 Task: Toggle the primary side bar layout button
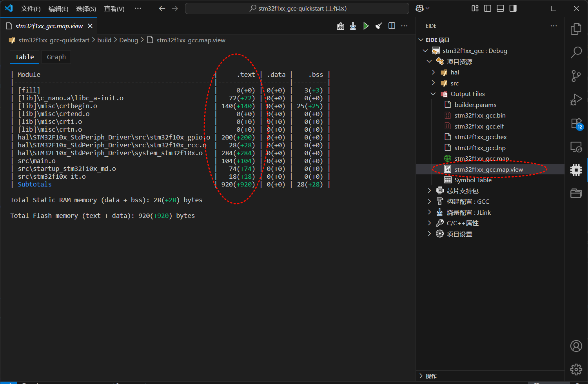click(488, 8)
